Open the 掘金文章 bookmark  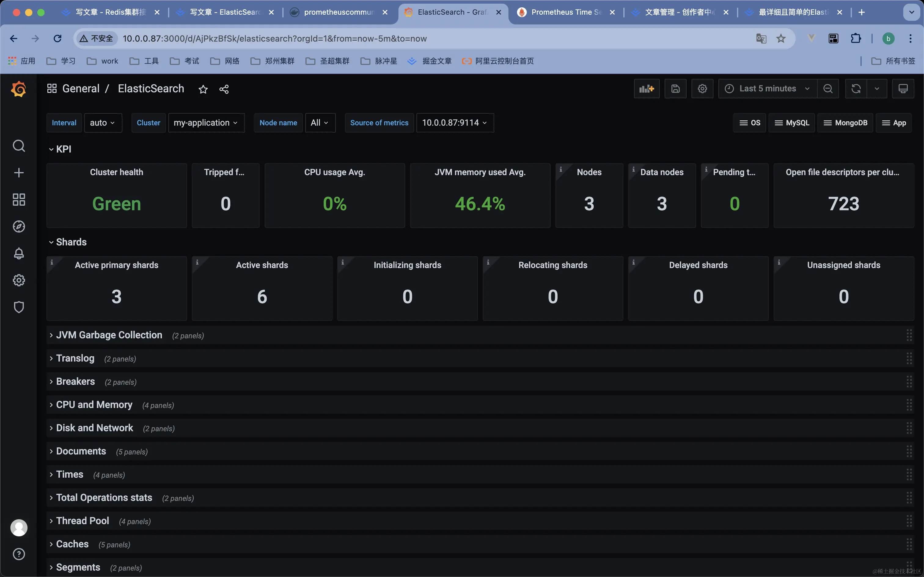pos(430,61)
